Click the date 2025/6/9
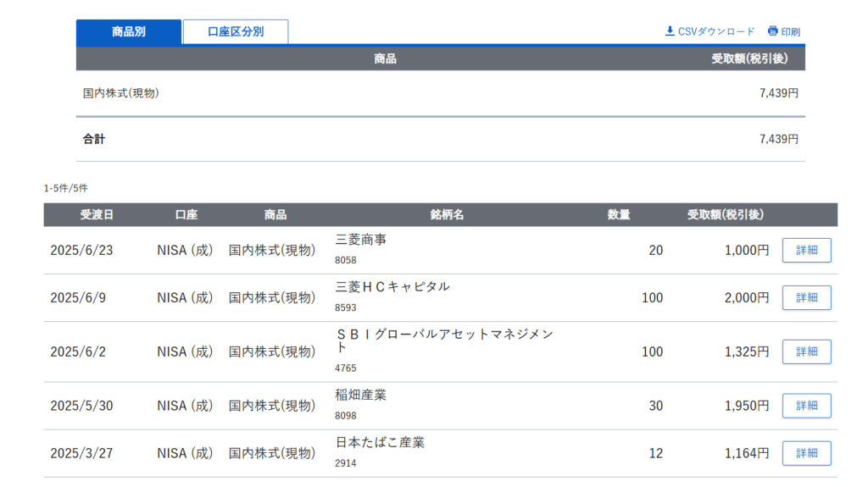The width and height of the screenshot is (868, 487). click(78, 298)
